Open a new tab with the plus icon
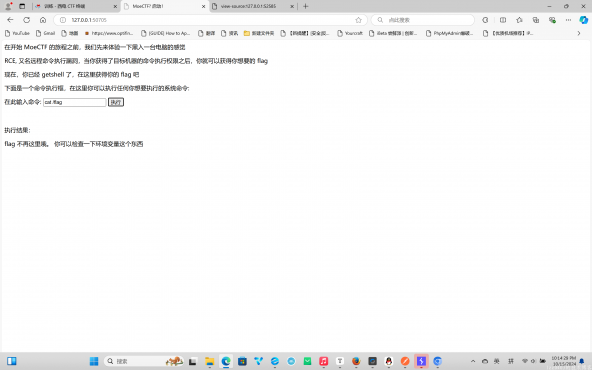592x370 pixels. tap(305, 6)
